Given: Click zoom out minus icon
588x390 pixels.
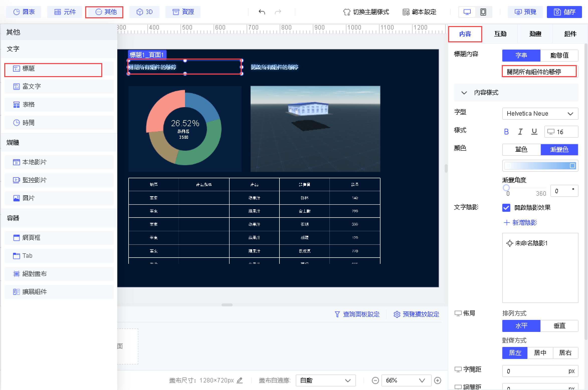Looking at the screenshot, I should 375,380.
